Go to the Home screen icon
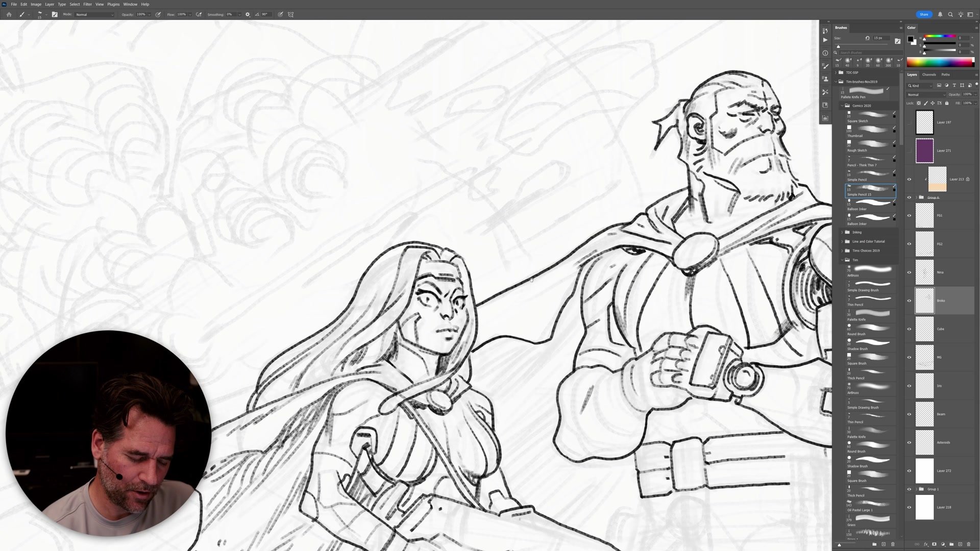The image size is (980, 551). coord(9,14)
